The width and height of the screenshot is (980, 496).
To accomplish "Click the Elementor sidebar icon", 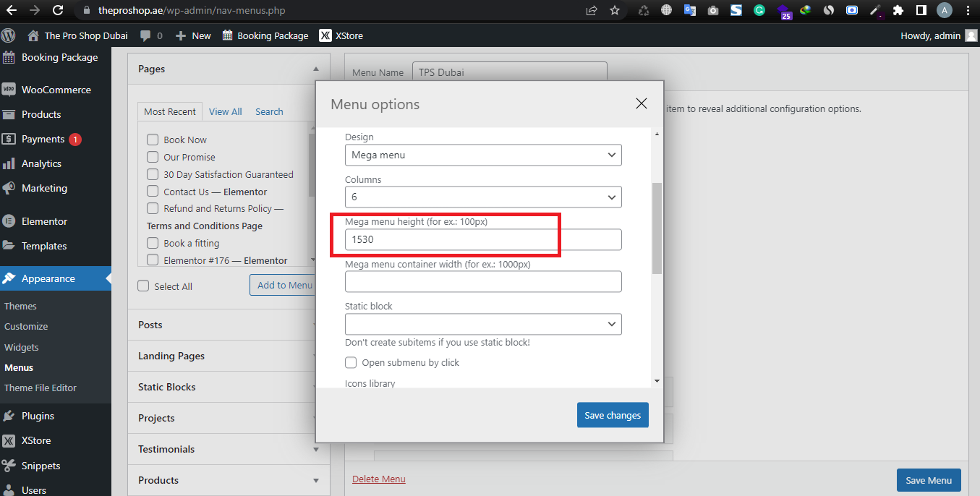I will point(9,221).
